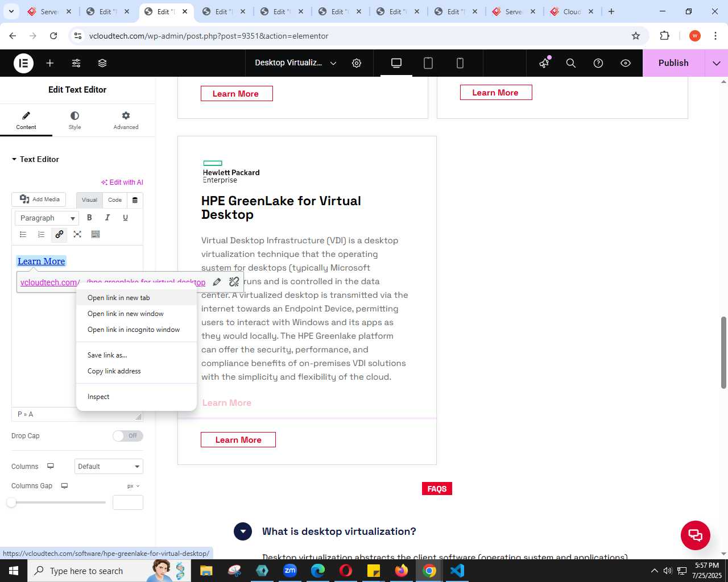
Task: Open Microsoft Edge from taskbar
Action: click(x=318, y=571)
